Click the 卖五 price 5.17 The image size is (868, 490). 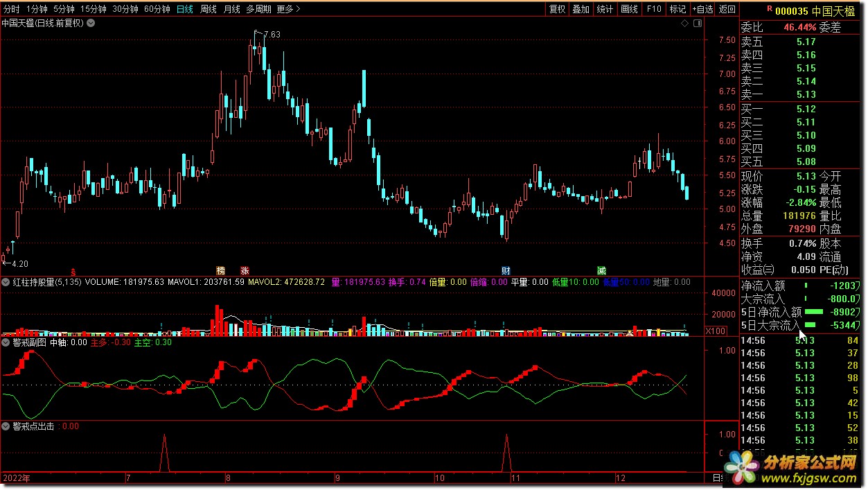tap(806, 42)
